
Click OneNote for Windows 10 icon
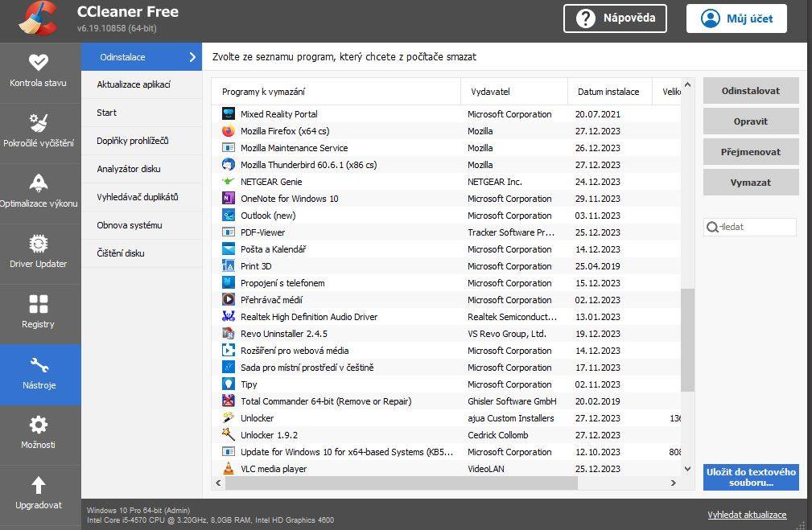point(229,199)
